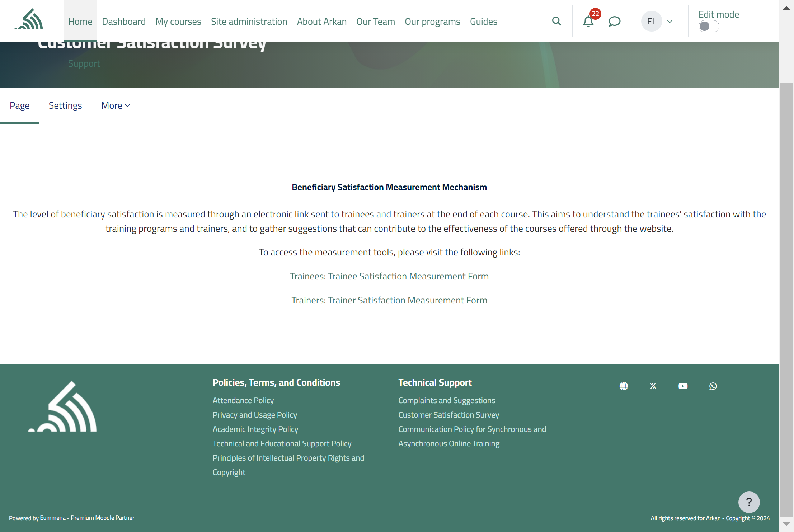Click the Support breadcrumb link
Viewport: 794px width, 532px height.
pyautogui.click(x=84, y=63)
